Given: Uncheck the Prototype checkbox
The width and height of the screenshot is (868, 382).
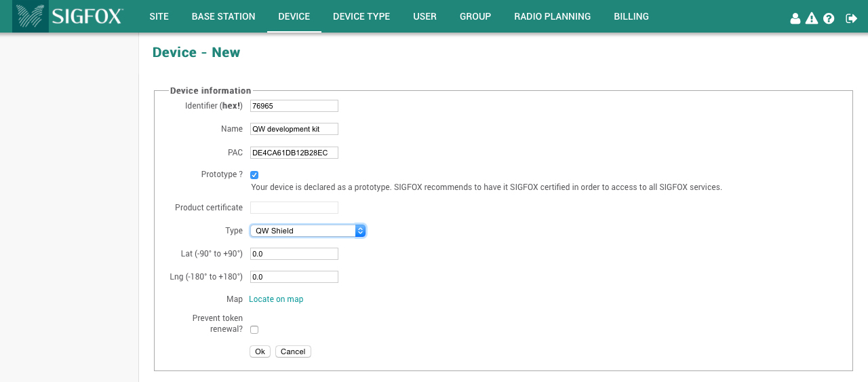Looking at the screenshot, I should click(x=254, y=175).
